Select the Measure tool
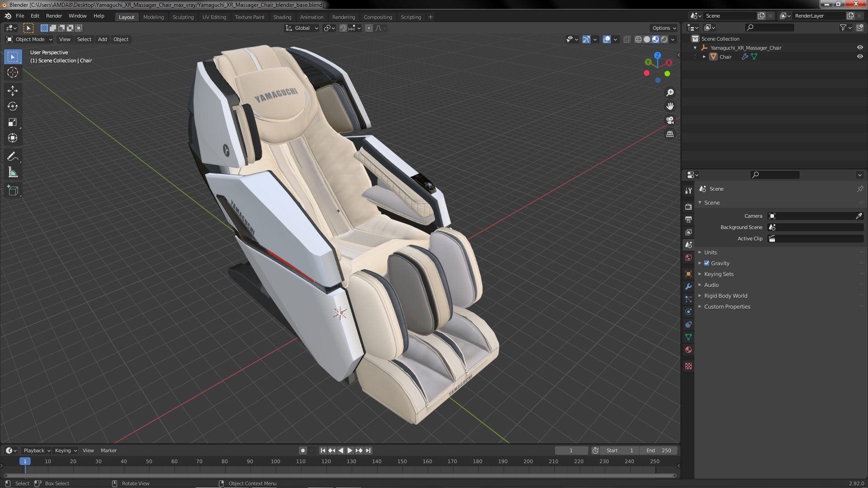 [x=13, y=173]
